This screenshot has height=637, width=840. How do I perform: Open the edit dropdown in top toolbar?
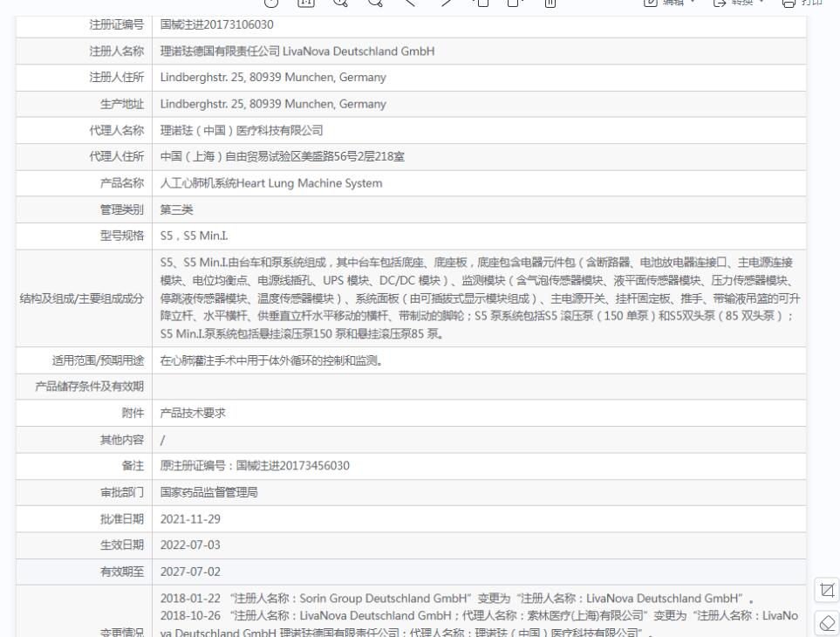tap(669, 3)
